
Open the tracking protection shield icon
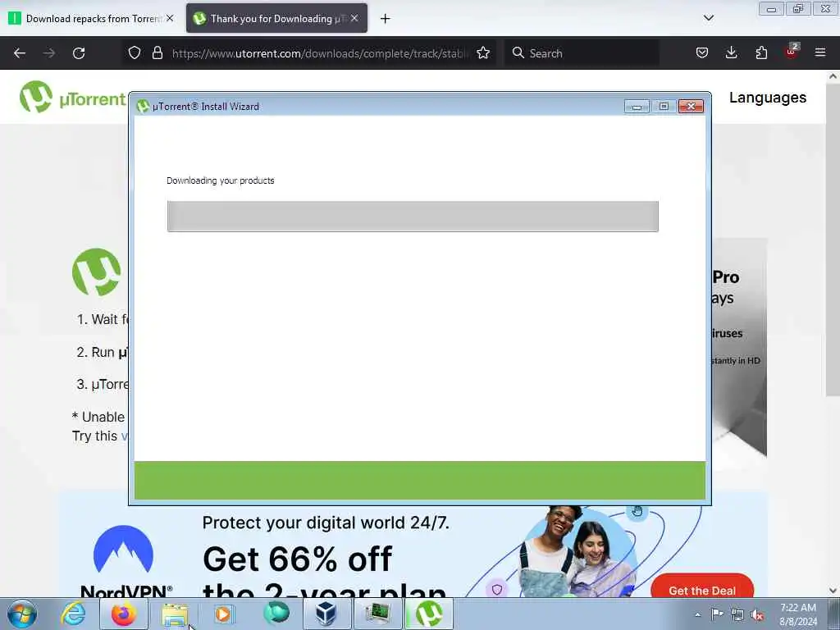pos(135,52)
